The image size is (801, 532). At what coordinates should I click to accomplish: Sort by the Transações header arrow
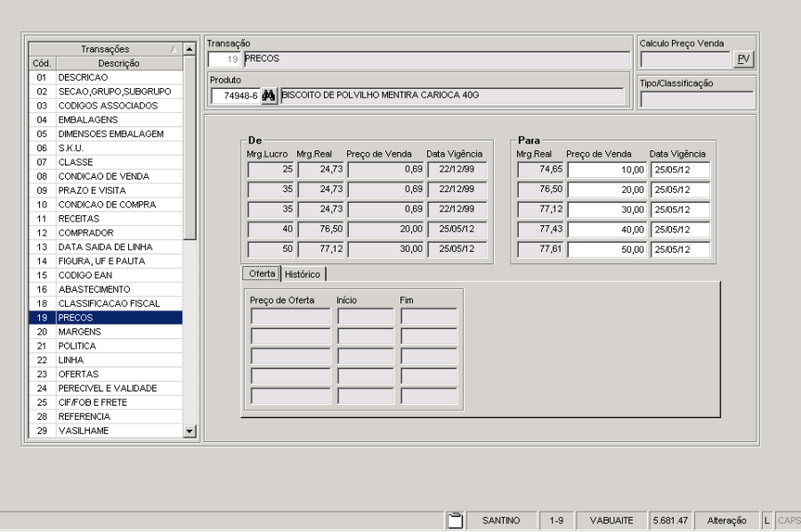point(174,49)
